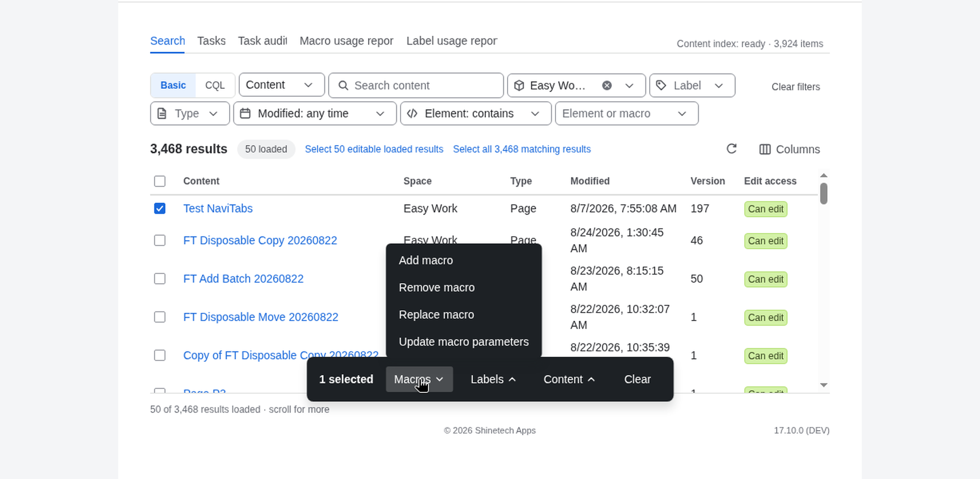
Task: Click the Label tag icon
Action: (661, 86)
